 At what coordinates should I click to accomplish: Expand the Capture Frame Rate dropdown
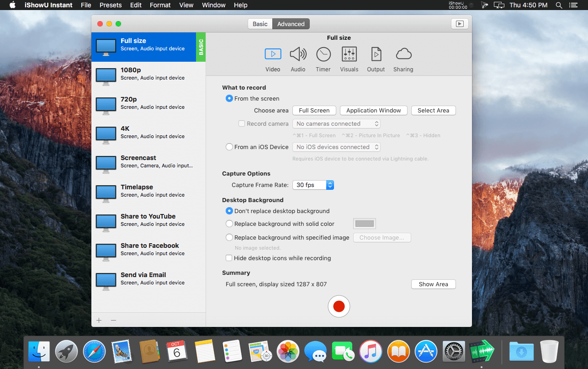pyautogui.click(x=313, y=185)
